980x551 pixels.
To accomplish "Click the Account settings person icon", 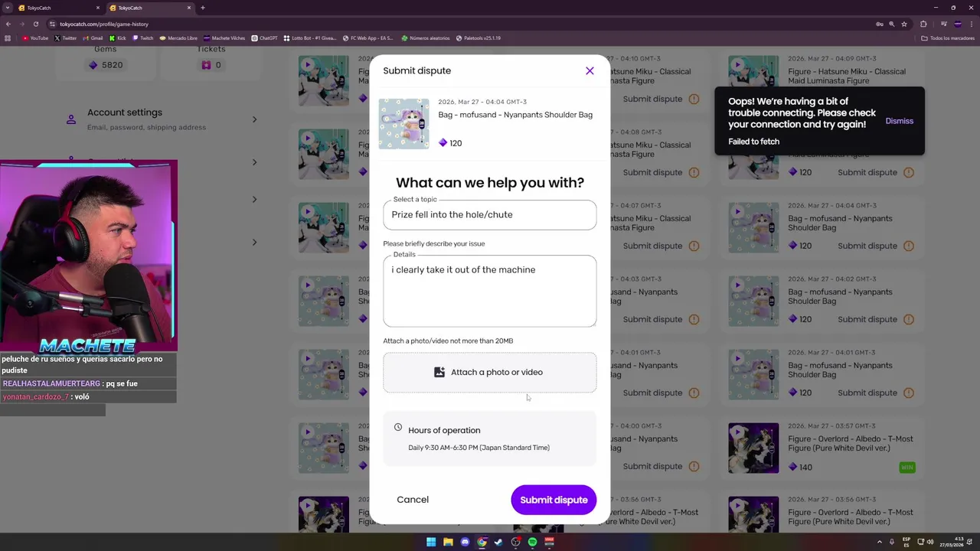I will click(x=71, y=119).
